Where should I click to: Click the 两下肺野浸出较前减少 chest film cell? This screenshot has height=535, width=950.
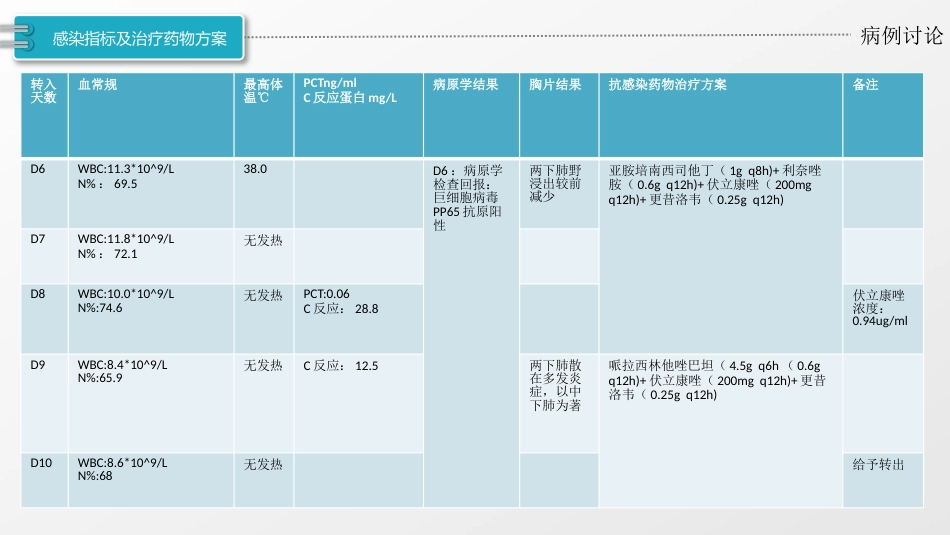(559, 194)
